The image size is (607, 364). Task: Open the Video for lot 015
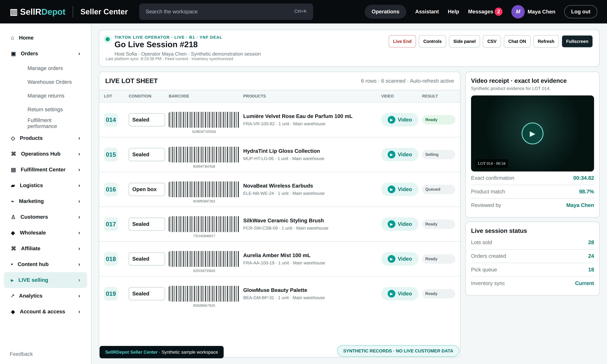399,154
